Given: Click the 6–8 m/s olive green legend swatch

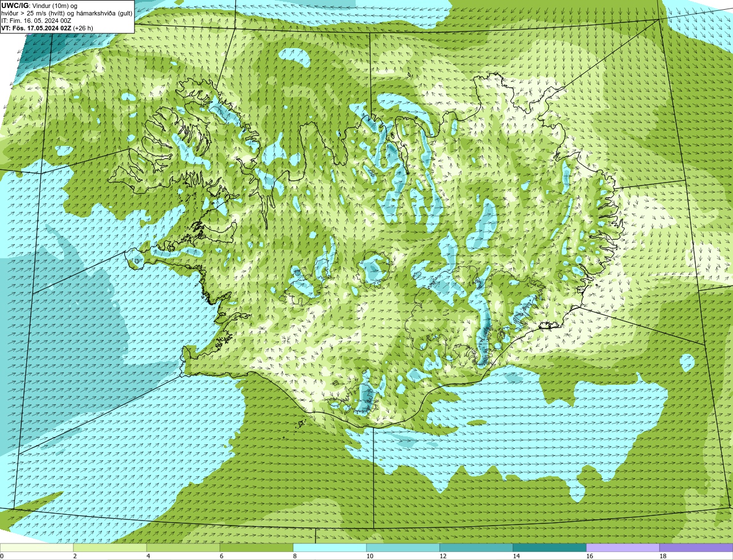Looking at the screenshot, I should pyautogui.click(x=257, y=548).
